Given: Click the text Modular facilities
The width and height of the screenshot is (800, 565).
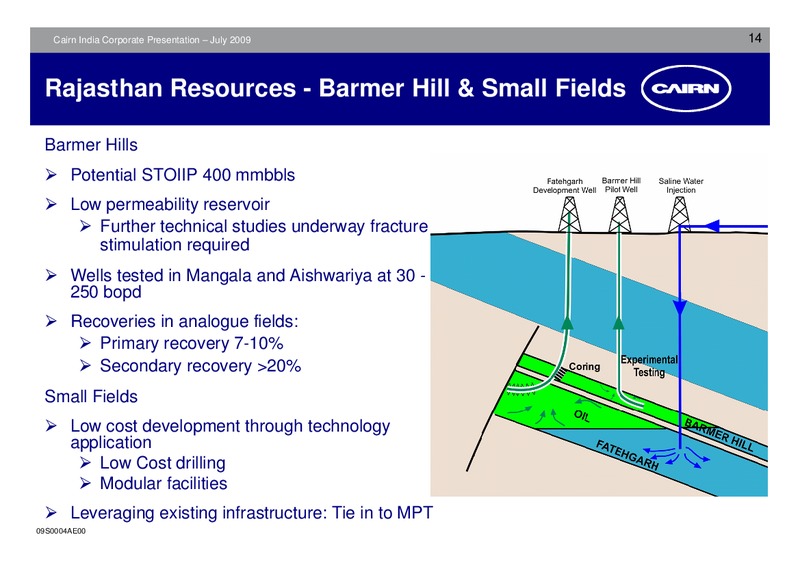Looking at the screenshot, I should pyautogui.click(x=164, y=483).
